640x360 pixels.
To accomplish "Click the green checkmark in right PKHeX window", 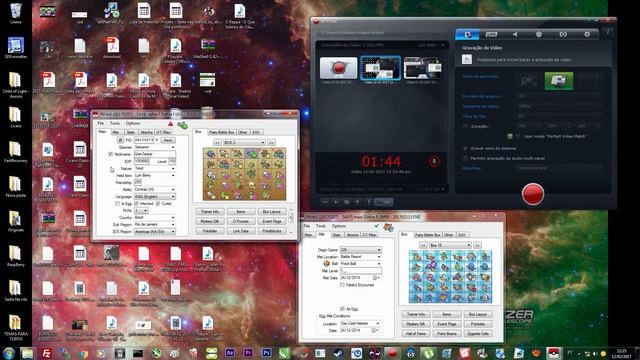I will [376, 226].
